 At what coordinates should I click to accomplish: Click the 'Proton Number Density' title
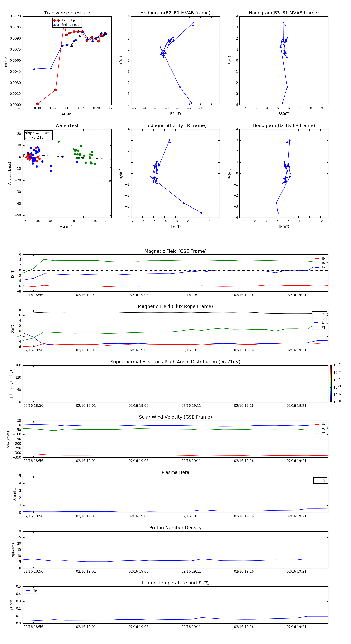pyautogui.click(x=175, y=528)
